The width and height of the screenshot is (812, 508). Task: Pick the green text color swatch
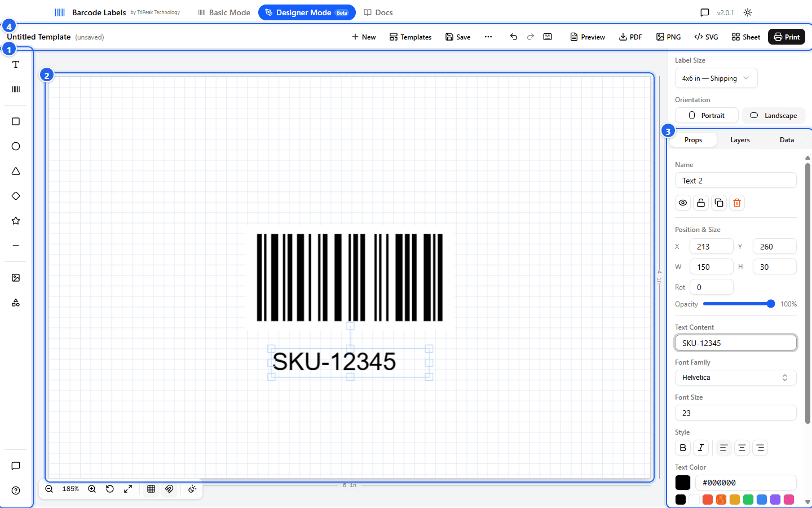pyautogui.click(x=748, y=500)
